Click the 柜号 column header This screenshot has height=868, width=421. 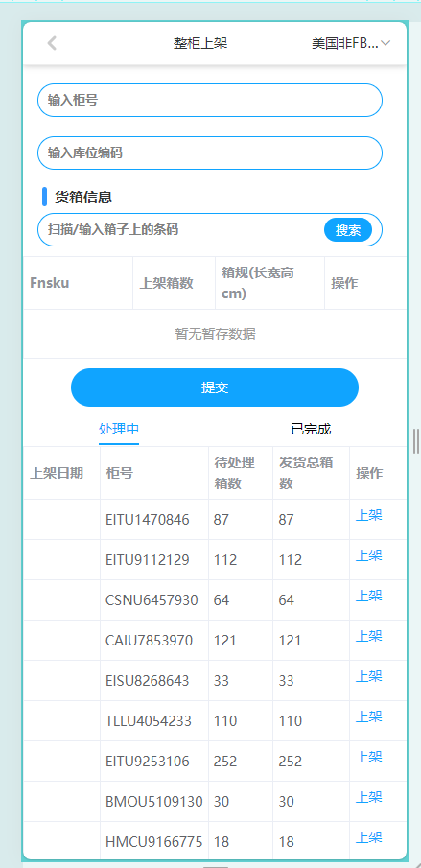154,473
